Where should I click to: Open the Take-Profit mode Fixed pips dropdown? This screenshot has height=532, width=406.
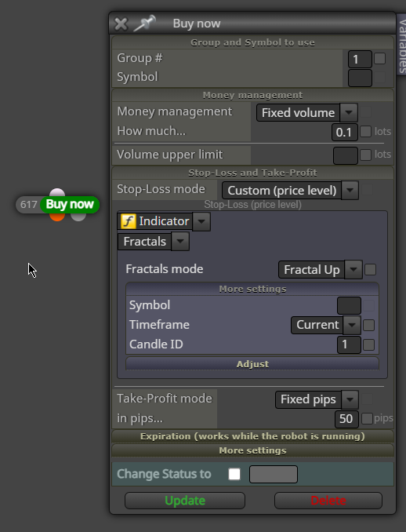(x=317, y=399)
